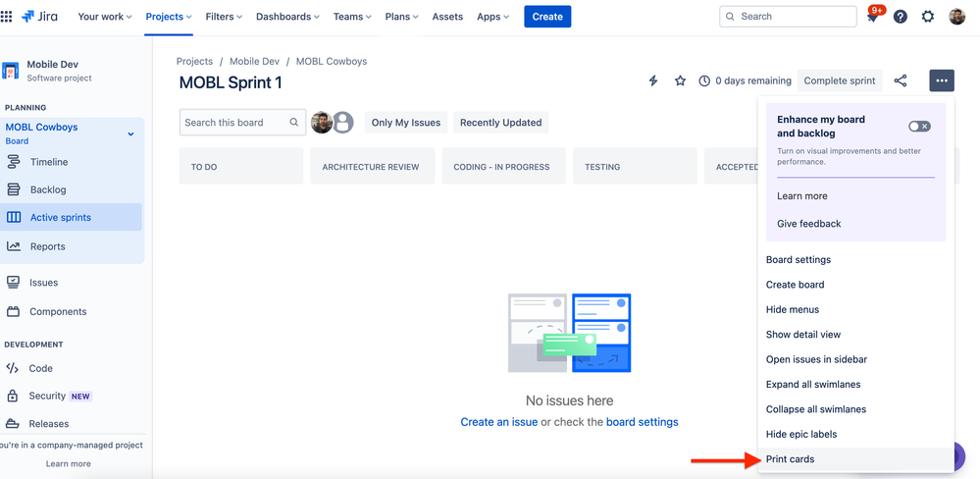
Task: Open the notifications bell icon
Action: point(872,18)
